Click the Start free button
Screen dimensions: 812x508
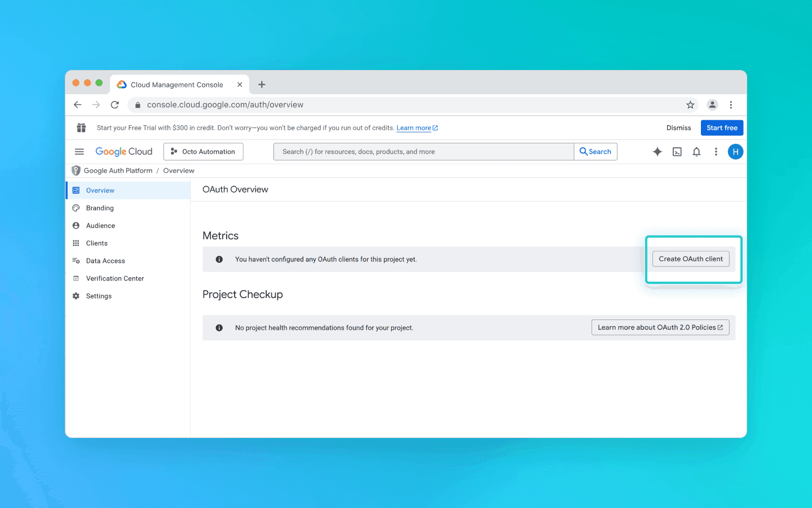(x=722, y=128)
